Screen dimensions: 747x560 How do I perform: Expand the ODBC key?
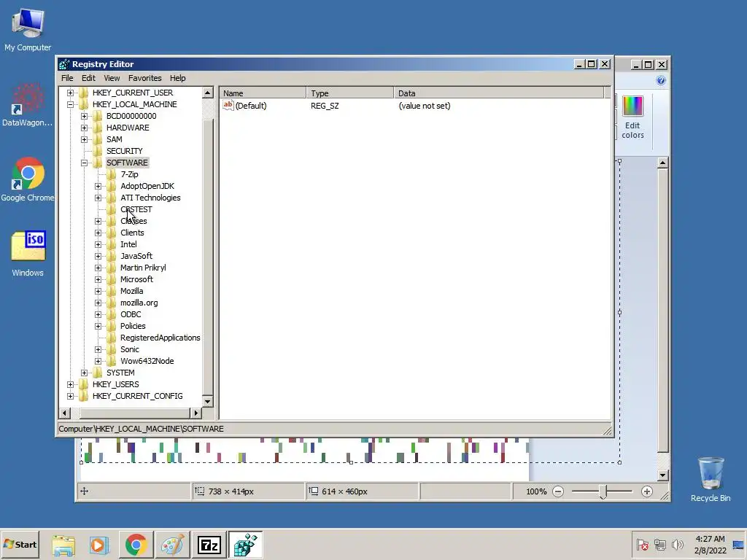pos(98,314)
